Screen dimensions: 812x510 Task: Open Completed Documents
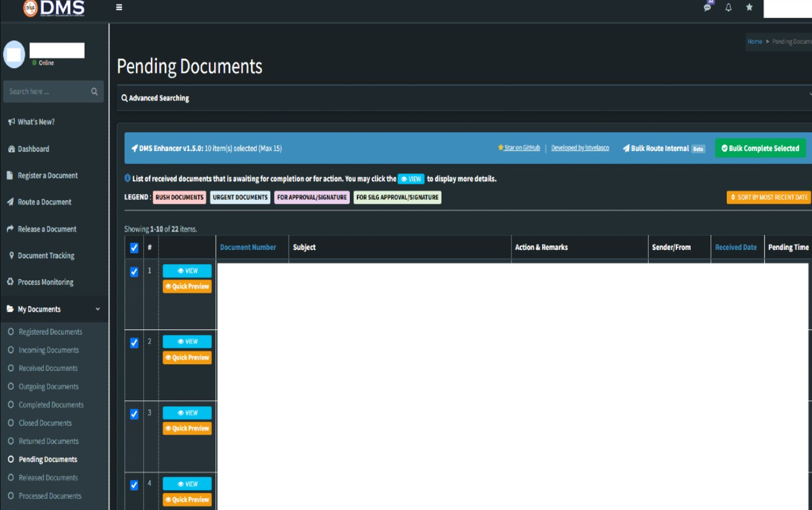coord(51,405)
